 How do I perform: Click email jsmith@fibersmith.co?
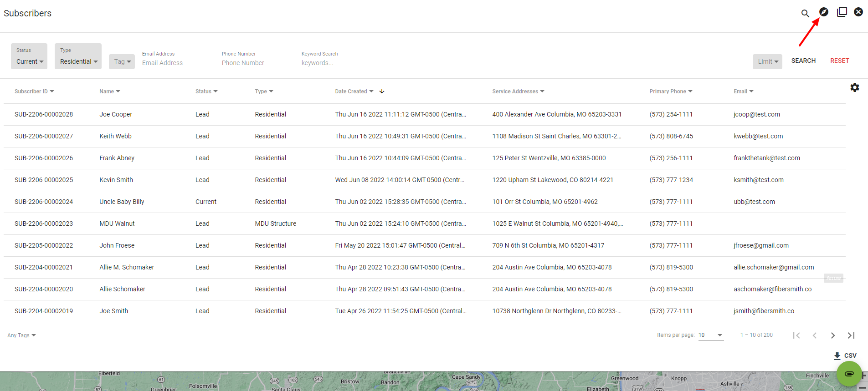tap(764, 311)
